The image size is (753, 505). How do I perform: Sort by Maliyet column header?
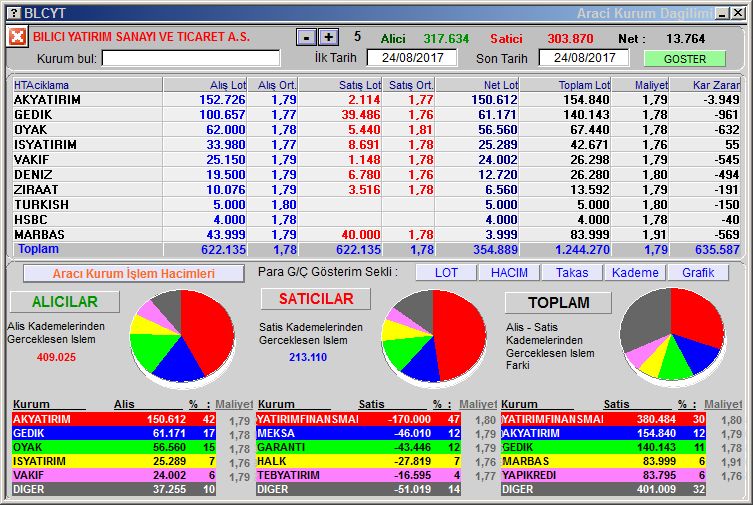coord(640,85)
